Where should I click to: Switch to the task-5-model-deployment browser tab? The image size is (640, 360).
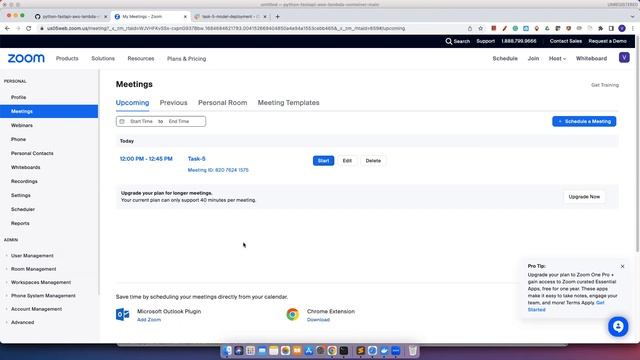231,16
